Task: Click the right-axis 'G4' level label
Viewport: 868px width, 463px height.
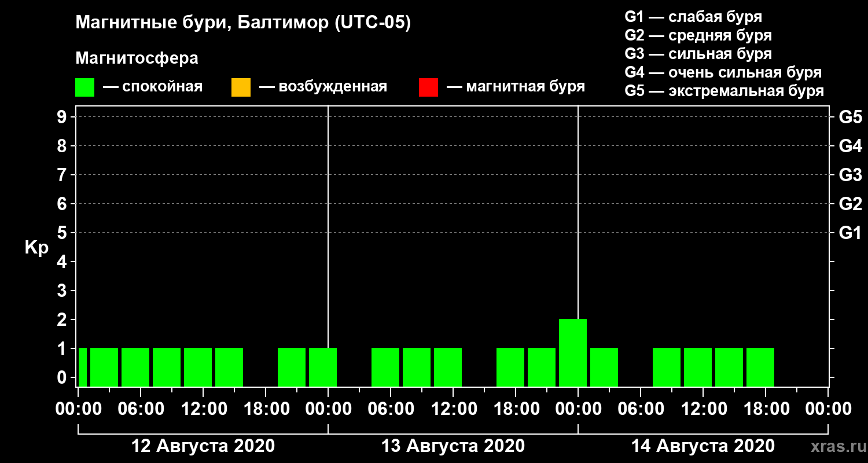Action: (x=850, y=146)
